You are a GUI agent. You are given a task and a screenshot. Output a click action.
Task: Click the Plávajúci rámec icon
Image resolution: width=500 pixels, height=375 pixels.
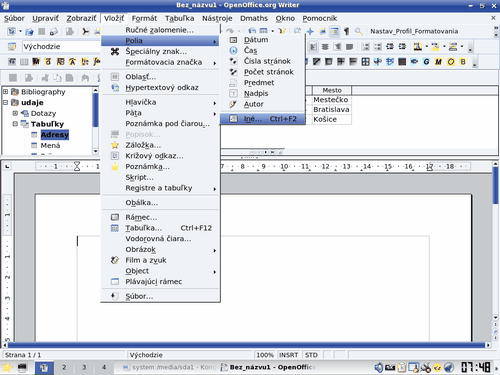tap(115, 282)
